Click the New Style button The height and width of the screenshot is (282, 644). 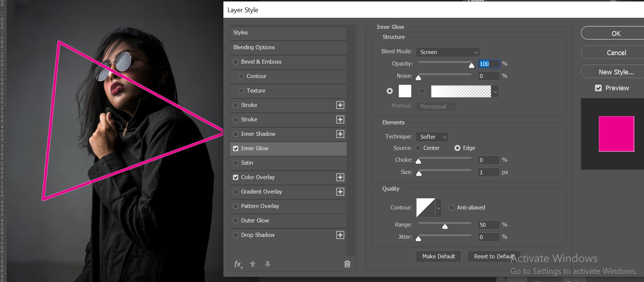(613, 72)
